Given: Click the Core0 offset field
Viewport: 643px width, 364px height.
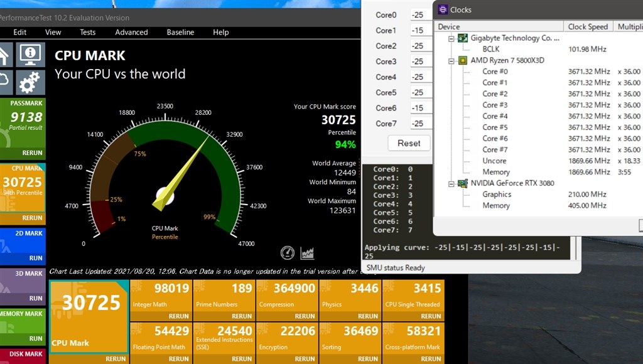Looking at the screenshot, I should tap(421, 15).
